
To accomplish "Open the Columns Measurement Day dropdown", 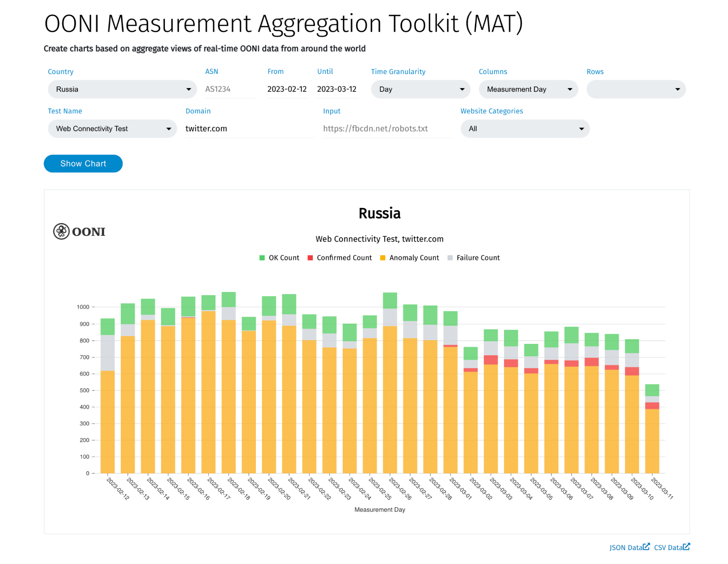I will tap(528, 89).
